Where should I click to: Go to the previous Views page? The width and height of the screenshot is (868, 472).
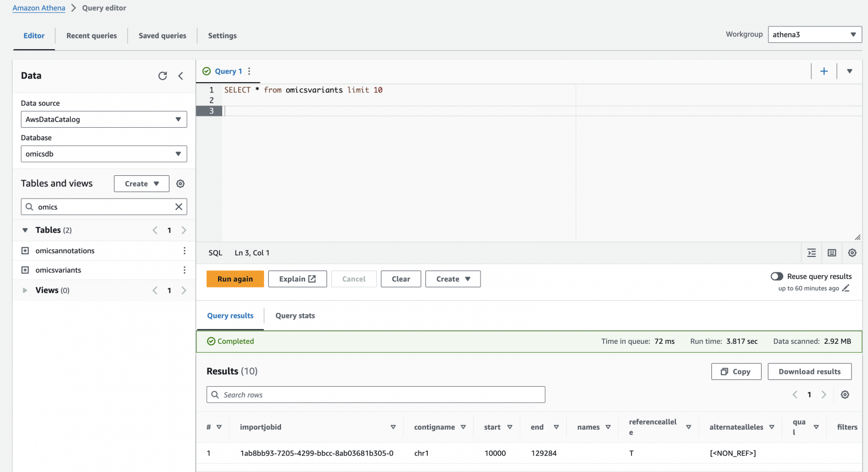pyautogui.click(x=155, y=291)
